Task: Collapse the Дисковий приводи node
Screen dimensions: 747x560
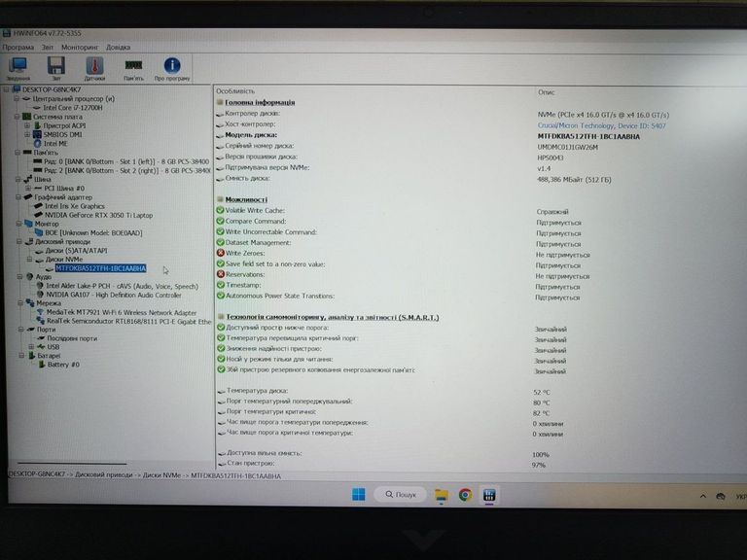Action: point(19,242)
